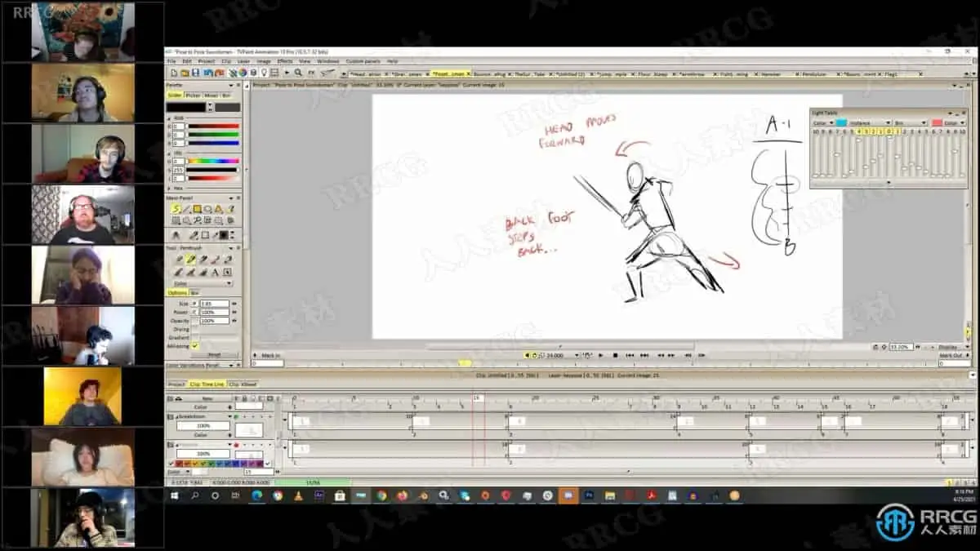Click the Windows Start button
Image resolution: width=980 pixels, height=551 pixels.
pos(174,495)
